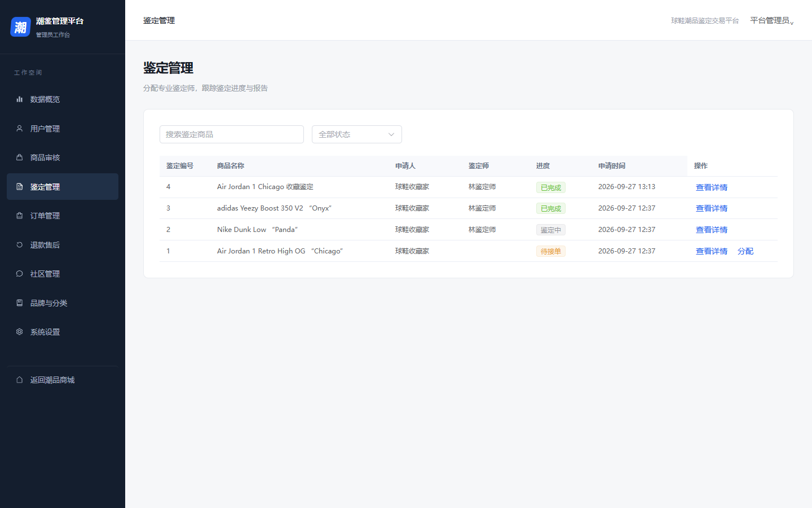Click the 潮 logo icon in sidebar
The height and width of the screenshot is (508, 812).
[x=20, y=27]
